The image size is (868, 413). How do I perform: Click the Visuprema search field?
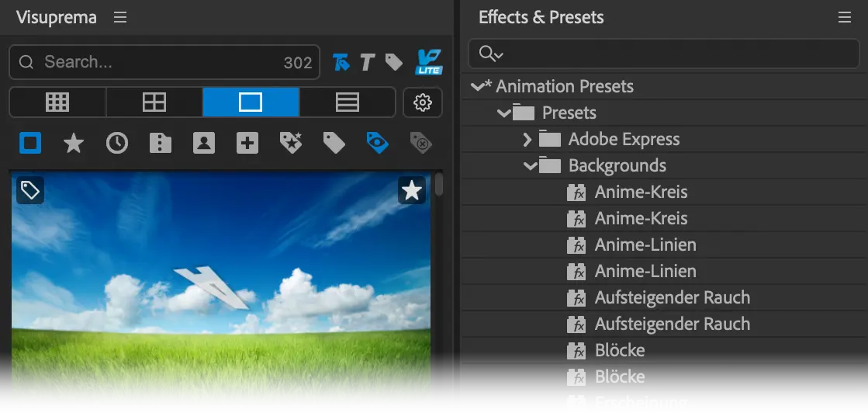164,62
